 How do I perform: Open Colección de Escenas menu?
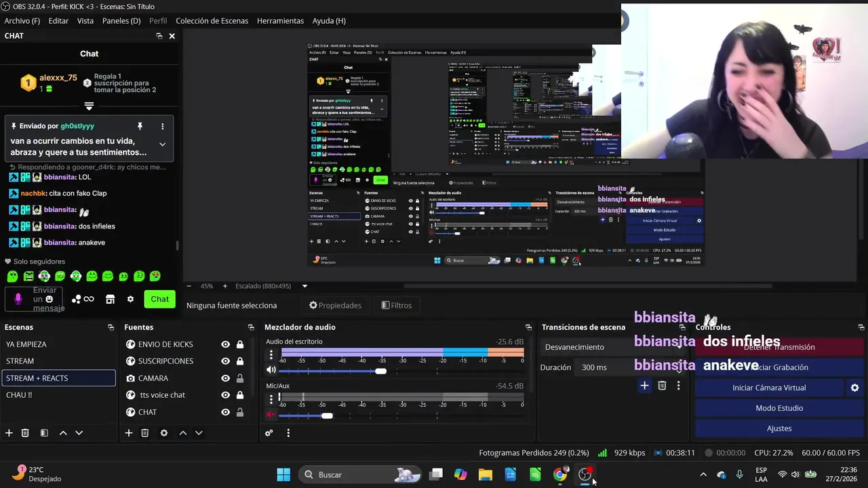point(212,21)
